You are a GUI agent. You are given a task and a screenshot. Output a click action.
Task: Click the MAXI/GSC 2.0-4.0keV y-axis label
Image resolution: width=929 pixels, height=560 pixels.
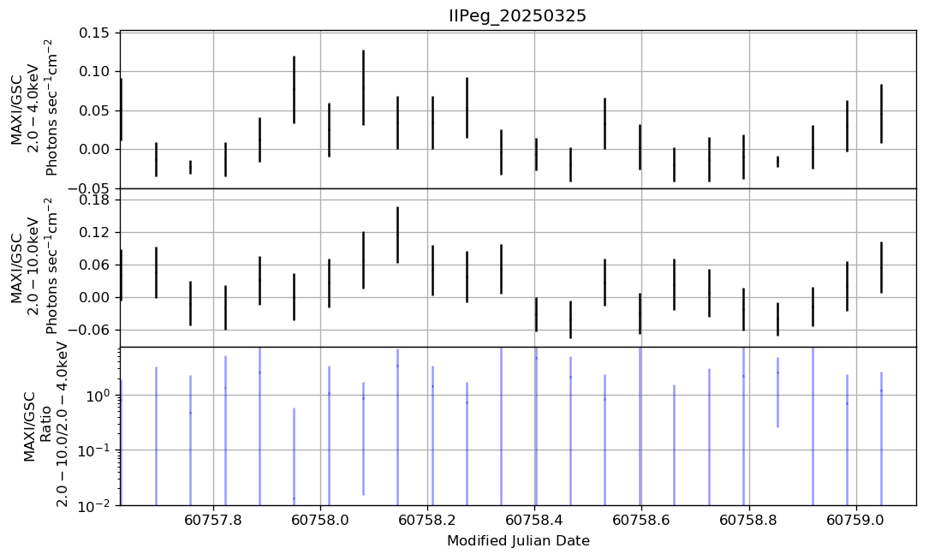(x=33, y=110)
